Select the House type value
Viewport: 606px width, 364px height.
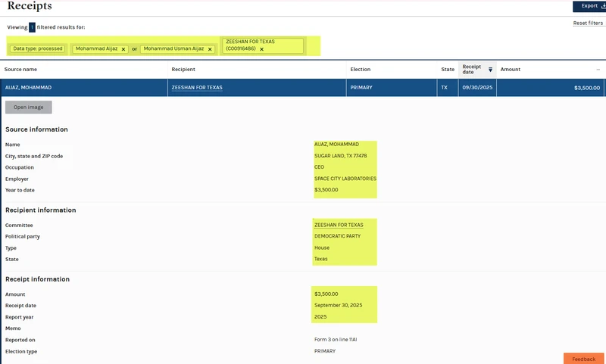[322, 247]
